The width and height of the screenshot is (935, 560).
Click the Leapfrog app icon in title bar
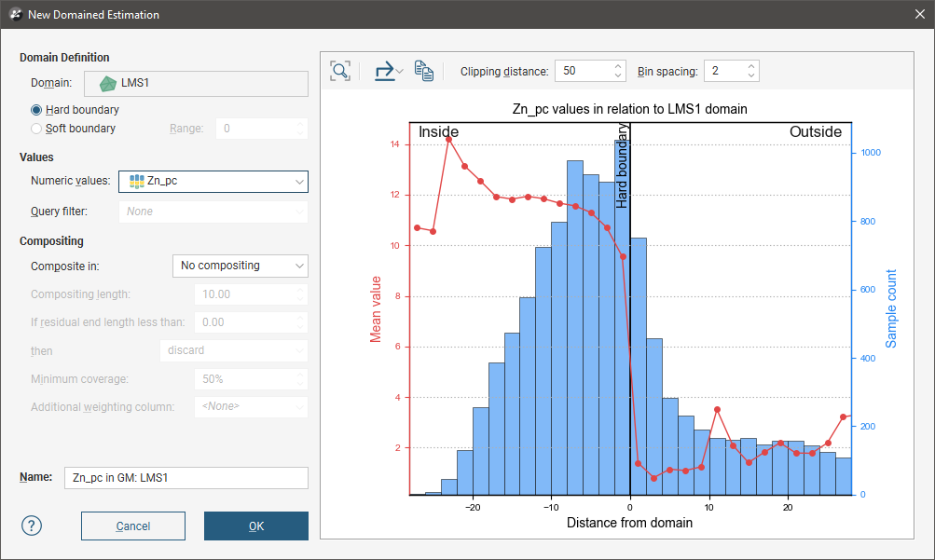point(14,15)
